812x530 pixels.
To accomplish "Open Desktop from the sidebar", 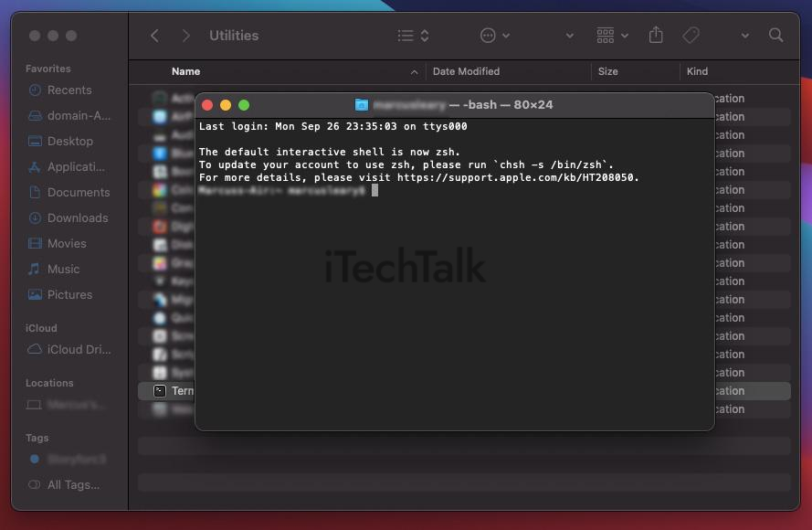I will (67, 141).
